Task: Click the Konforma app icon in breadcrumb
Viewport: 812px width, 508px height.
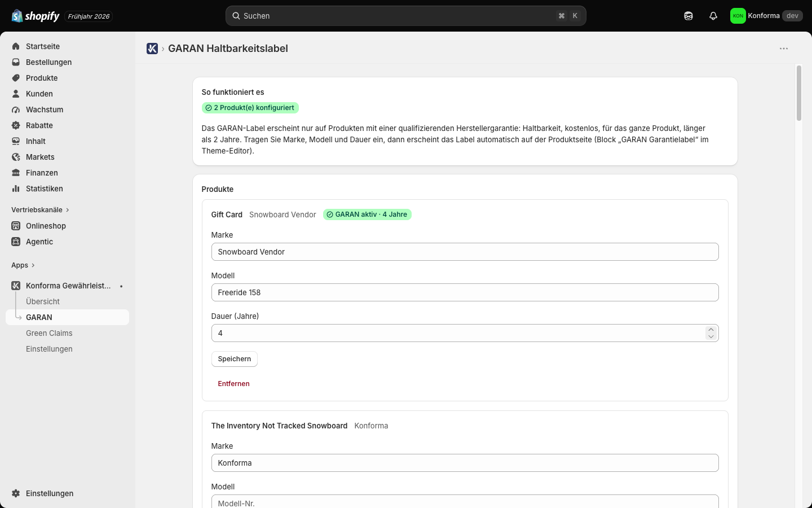Action: 152,49
